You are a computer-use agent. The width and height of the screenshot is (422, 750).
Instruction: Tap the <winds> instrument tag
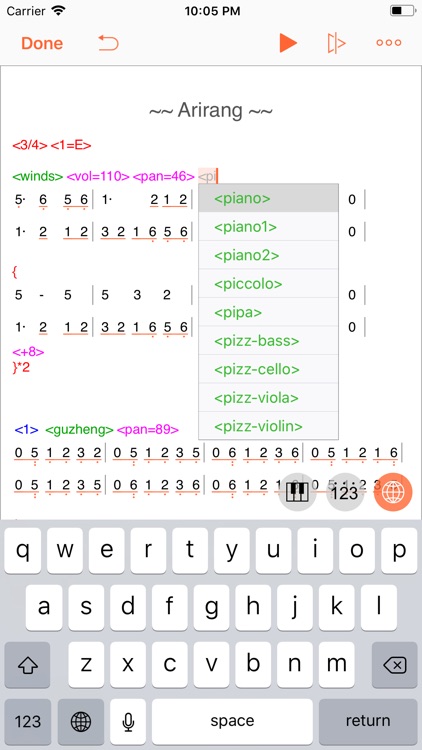[x=38, y=176]
